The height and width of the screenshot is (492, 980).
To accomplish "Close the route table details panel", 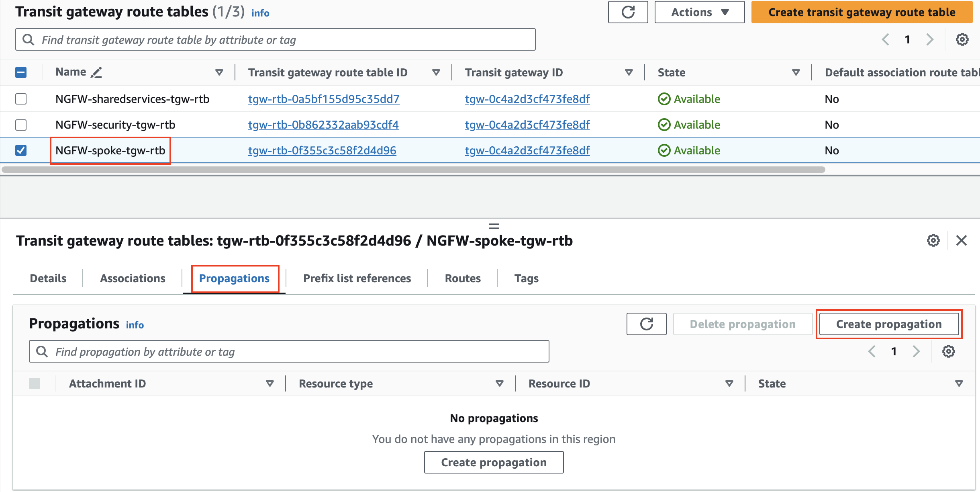I will click(962, 240).
